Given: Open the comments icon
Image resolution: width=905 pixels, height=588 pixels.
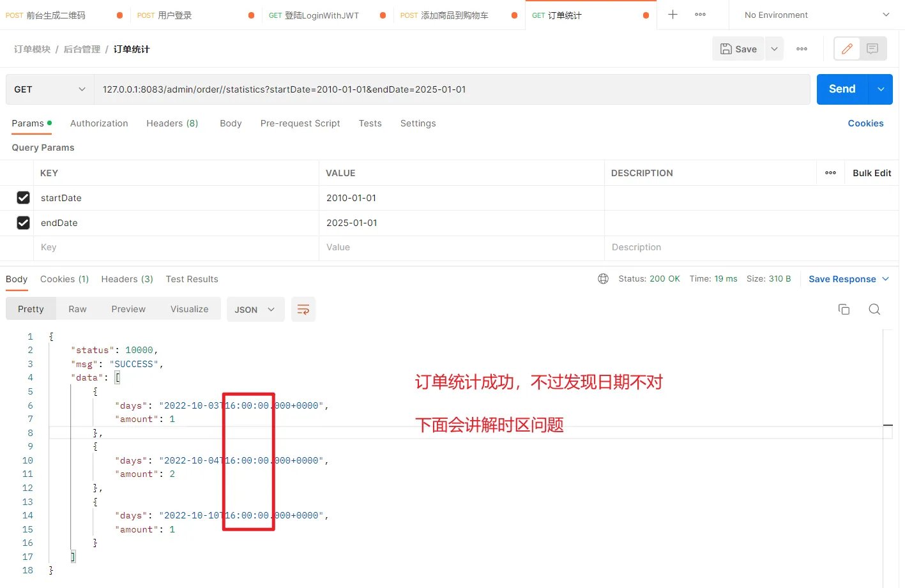Looking at the screenshot, I should point(872,49).
